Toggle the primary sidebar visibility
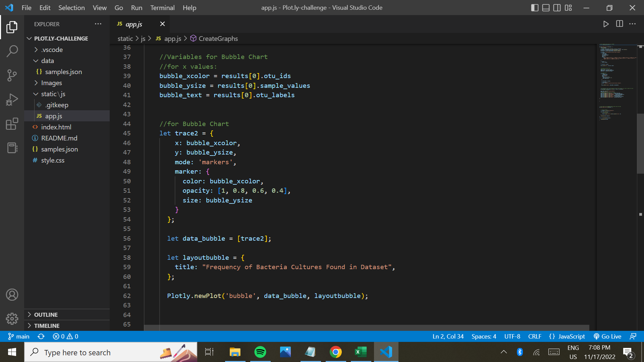The height and width of the screenshot is (362, 644). [534, 8]
